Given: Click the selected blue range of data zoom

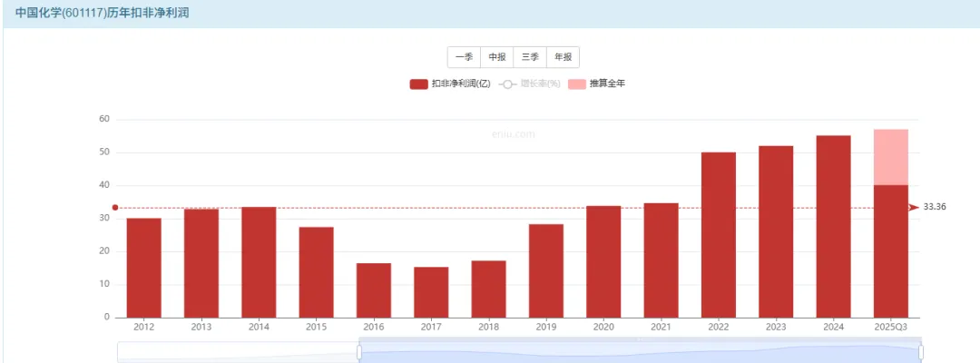Looking at the screenshot, I should click(x=640, y=352).
